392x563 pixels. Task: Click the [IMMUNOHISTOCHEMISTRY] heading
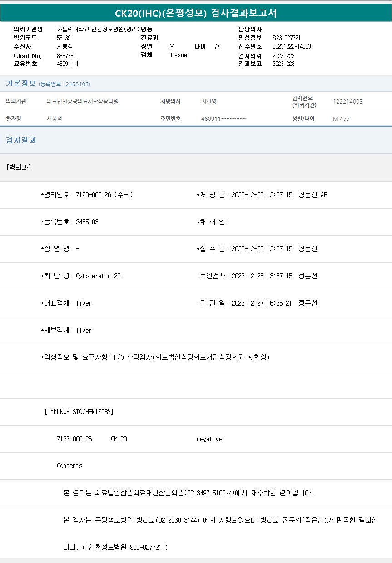pos(79,412)
